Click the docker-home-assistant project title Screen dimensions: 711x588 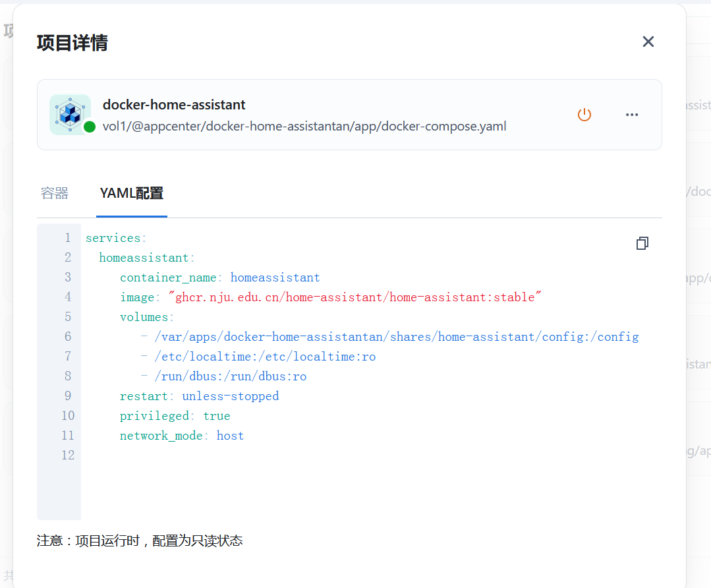(x=174, y=105)
